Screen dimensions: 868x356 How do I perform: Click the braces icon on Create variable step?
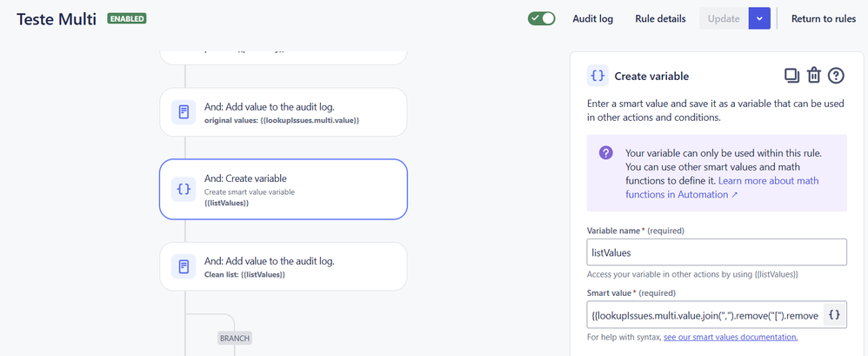point(184,190)
